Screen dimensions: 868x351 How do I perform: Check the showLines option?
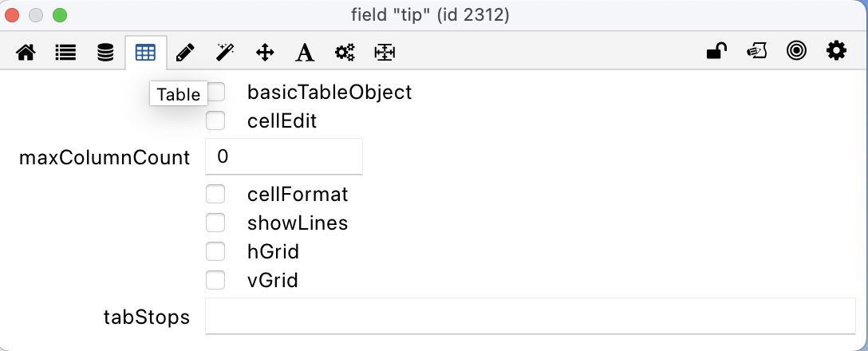click(215, 223)
